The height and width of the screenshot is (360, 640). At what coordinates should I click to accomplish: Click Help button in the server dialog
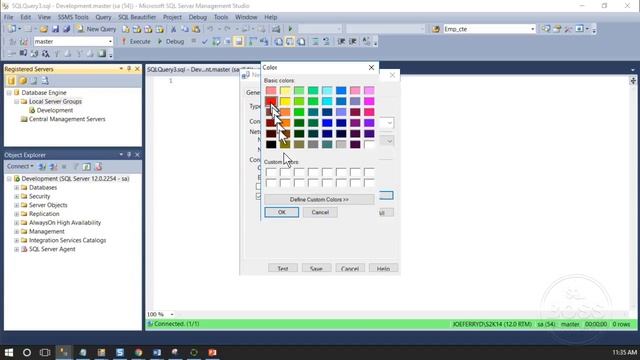pos(383,269)
